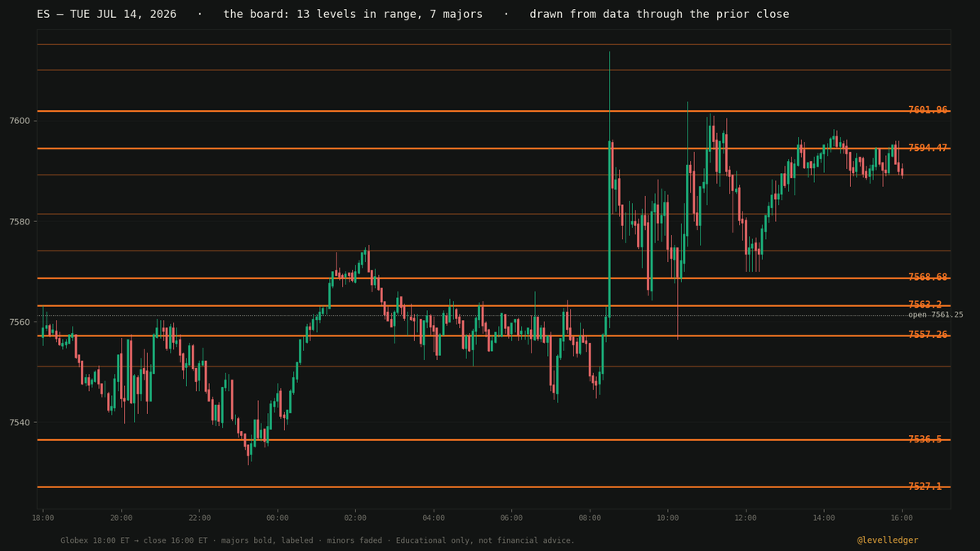Image resolution: width=980 pixels, height=551 pixels.
Task: Click the 12:00 time axis label
Action: point(746,518)
